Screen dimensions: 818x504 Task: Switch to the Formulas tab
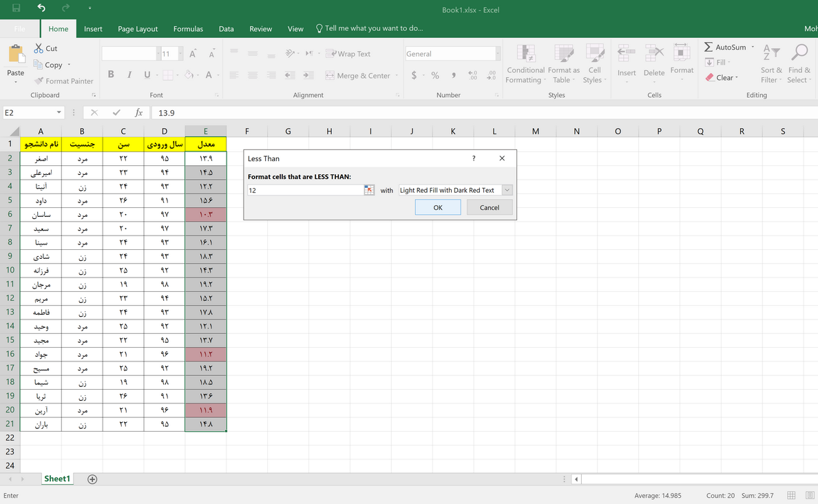point(188,29)
